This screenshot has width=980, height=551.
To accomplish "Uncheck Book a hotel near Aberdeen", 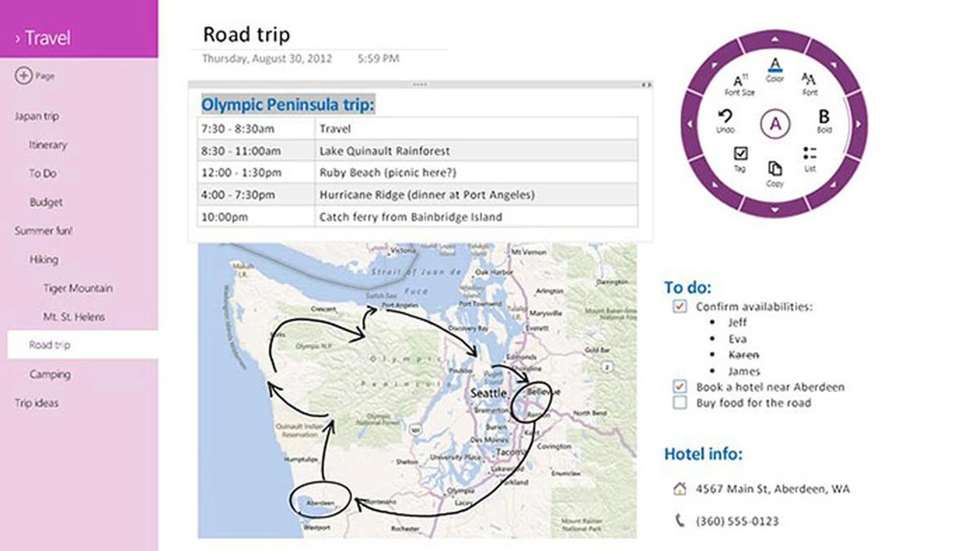I will 679,387.
